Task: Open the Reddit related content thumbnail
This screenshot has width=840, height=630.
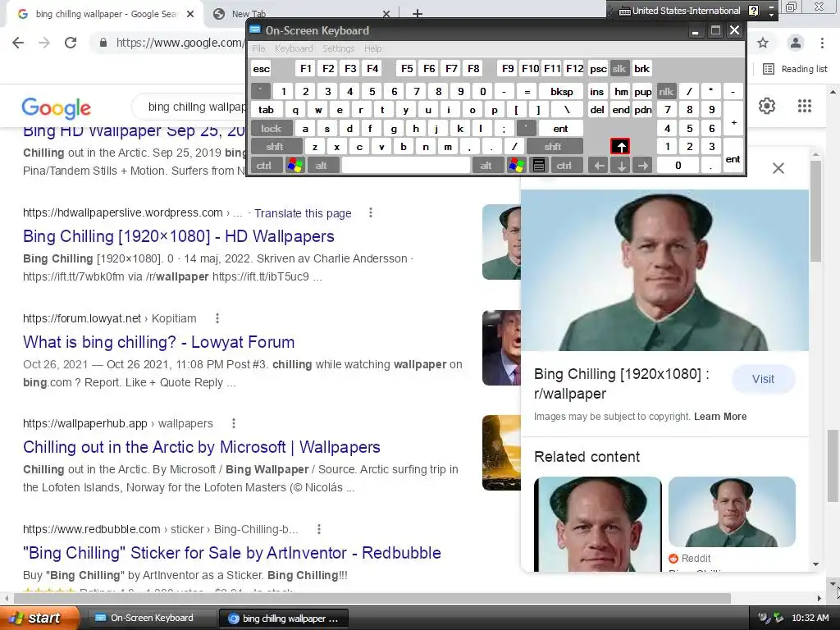Action: (732, 512)
